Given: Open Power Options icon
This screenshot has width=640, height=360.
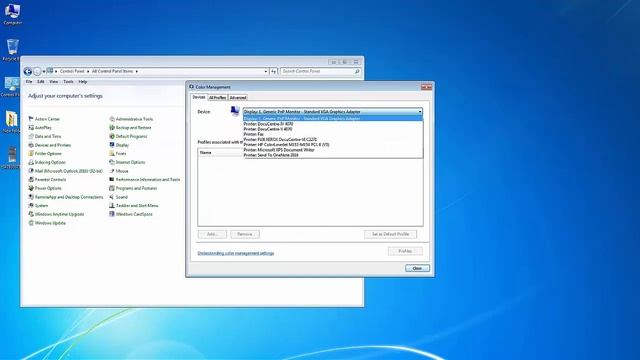Looking at the screenshot, I should 31,188.
